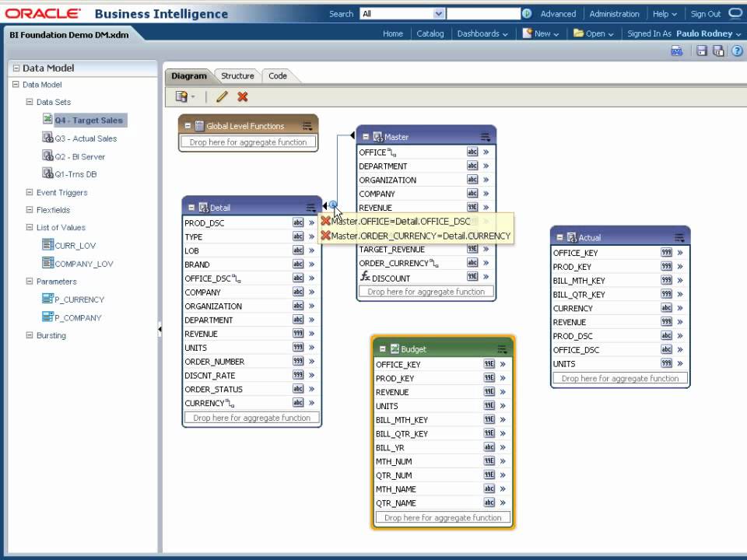Select the P_COMPANY parameter
The height and width of the screenshot is (560, 747).
click(78, 317)
